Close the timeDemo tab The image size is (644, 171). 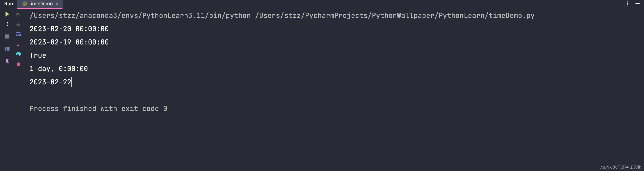[57, 4]
